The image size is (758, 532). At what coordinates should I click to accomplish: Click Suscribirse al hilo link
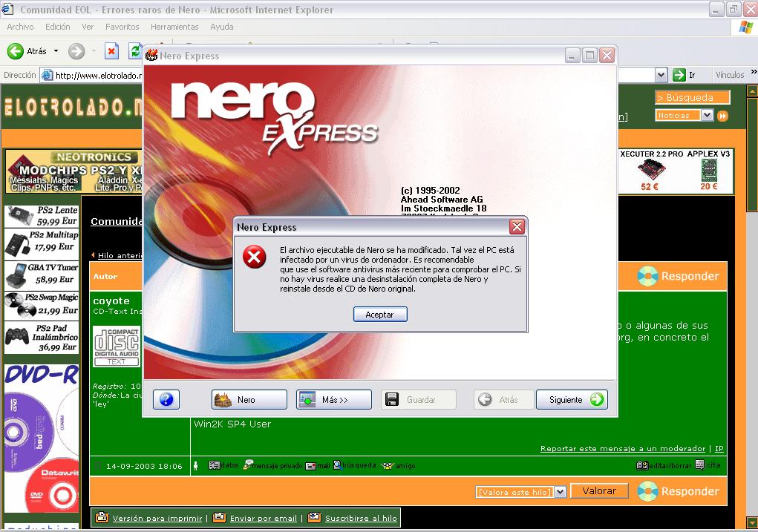coord(361,519)
